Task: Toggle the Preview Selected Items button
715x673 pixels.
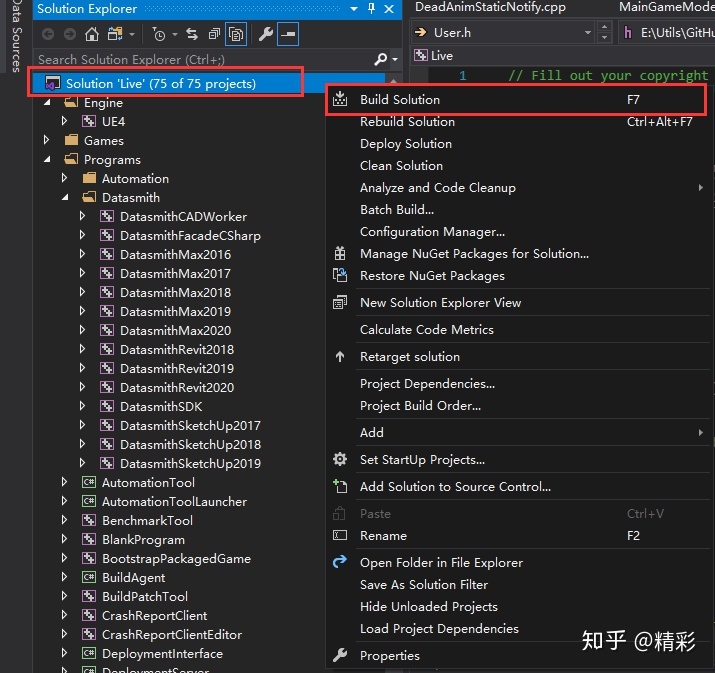Action: point(288,34)
